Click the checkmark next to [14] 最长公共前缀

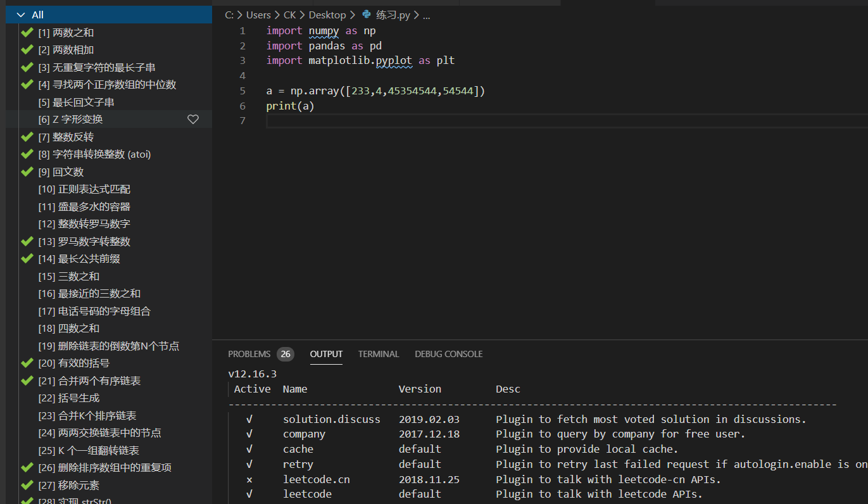(27, 258)
